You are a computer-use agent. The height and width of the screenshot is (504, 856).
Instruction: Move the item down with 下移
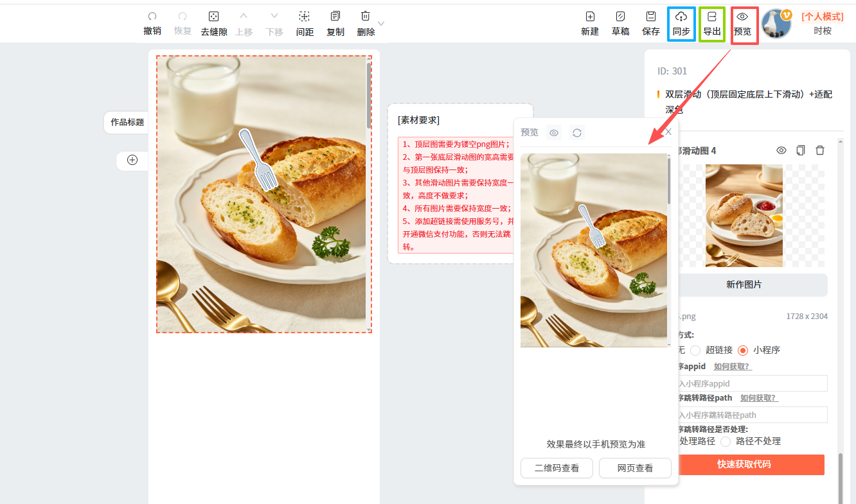click(x=274, y=24)
